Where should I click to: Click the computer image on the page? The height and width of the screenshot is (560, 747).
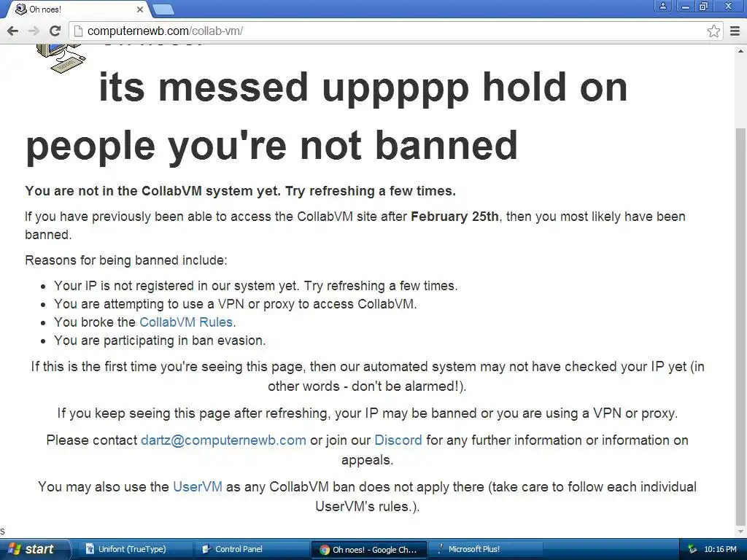pyautogui.click(x=61, y=58)
